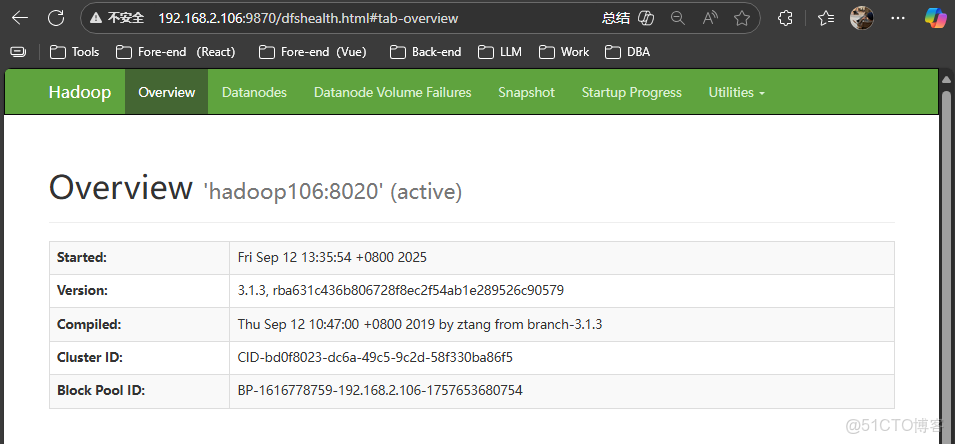Open the Fore-end (React) bookmarks folder
955x444 pixels.
(x=175, y=52)
